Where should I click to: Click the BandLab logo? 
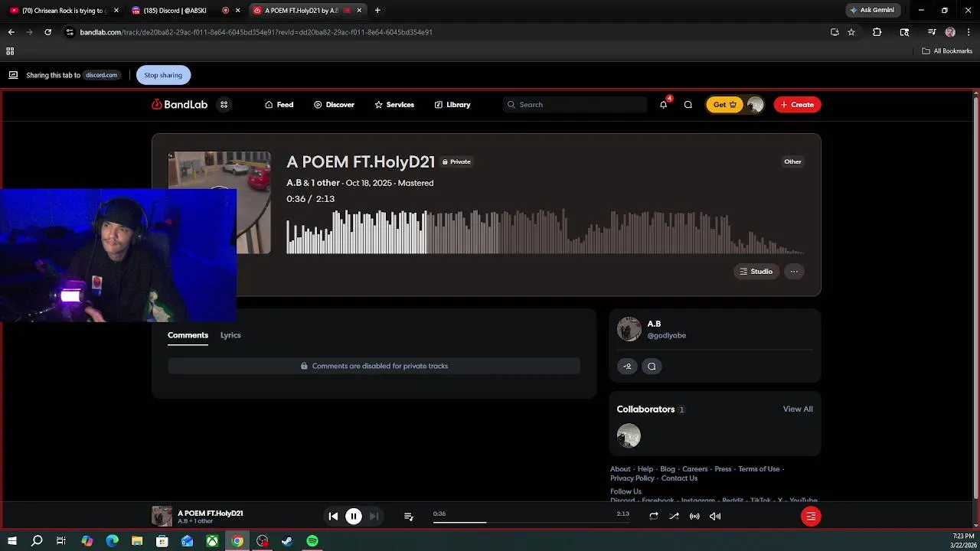tap(180, 105)
